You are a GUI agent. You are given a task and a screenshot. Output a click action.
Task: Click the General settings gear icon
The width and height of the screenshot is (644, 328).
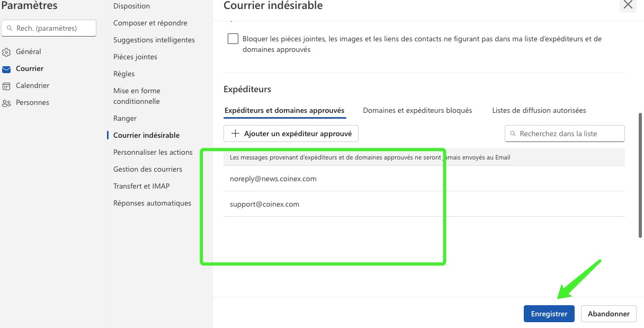[x=6, y=52]
